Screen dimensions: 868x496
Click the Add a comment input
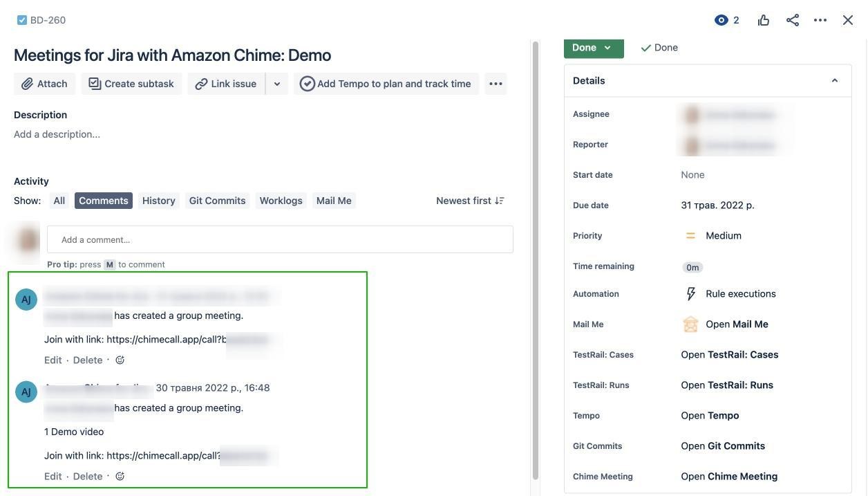(x=280, y=239)
